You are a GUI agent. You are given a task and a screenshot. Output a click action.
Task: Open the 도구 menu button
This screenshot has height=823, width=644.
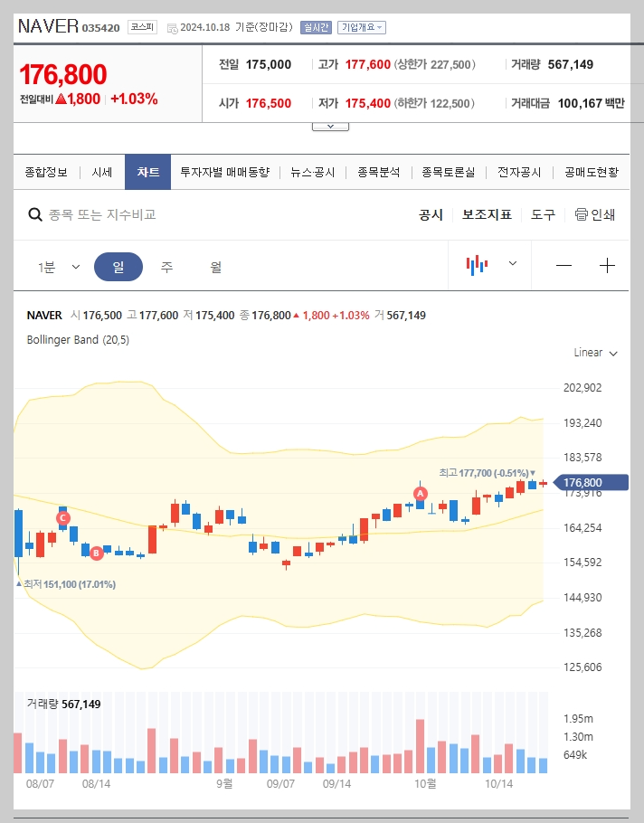point(543,214)
